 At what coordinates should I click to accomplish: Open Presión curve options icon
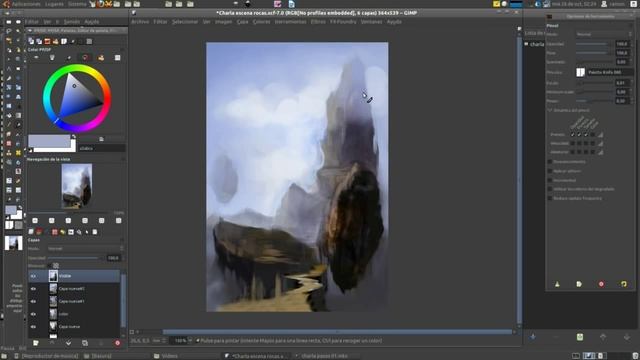[x=600, y=134]
